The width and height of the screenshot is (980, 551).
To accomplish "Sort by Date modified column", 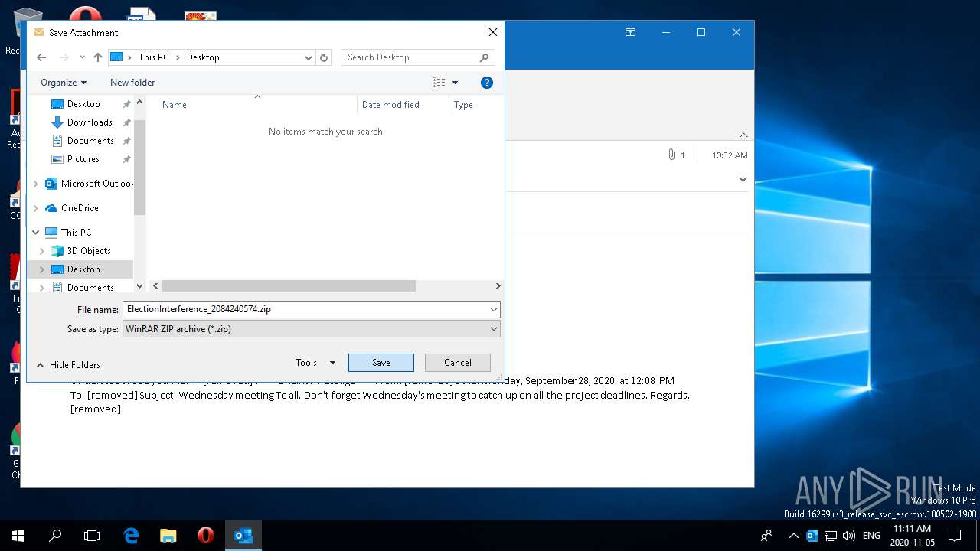I will [390, 105].
